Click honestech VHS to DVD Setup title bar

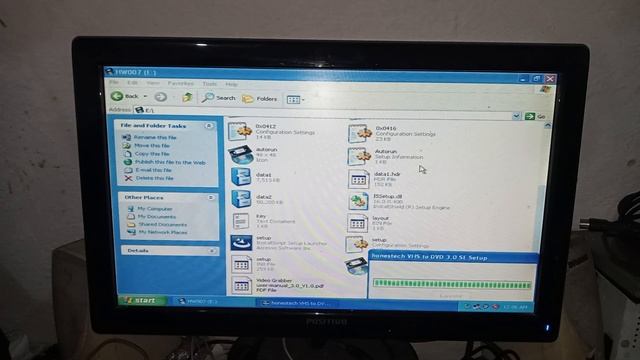[x=452, y=257]
